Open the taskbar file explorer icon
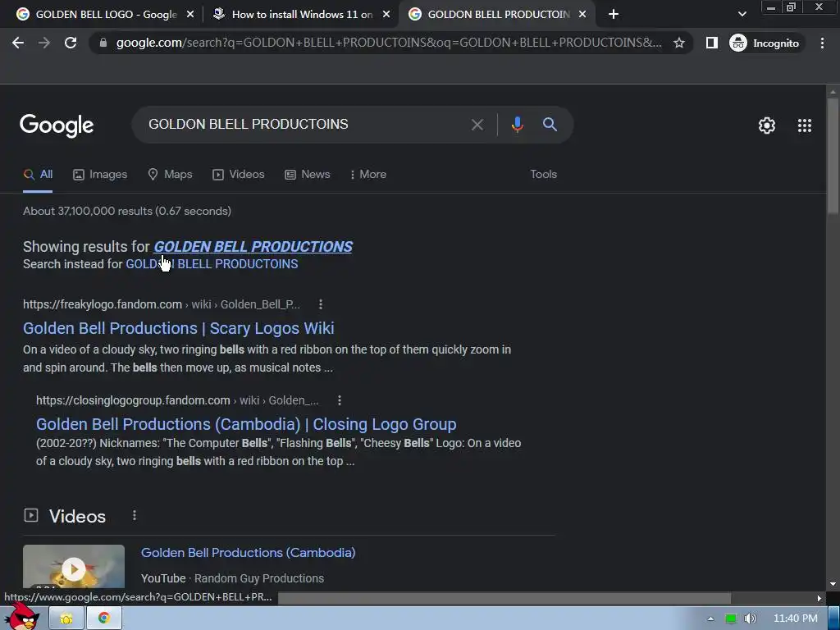840x630 pixels. tap(66, 619)
